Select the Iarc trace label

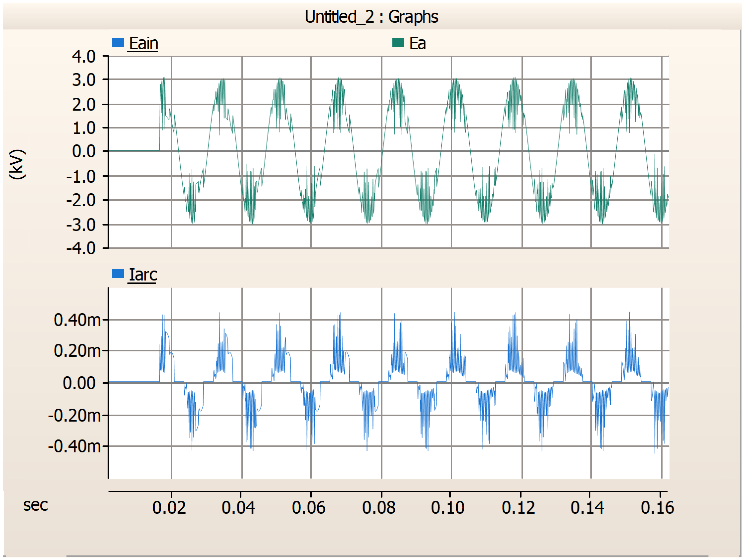coord(143,275)
